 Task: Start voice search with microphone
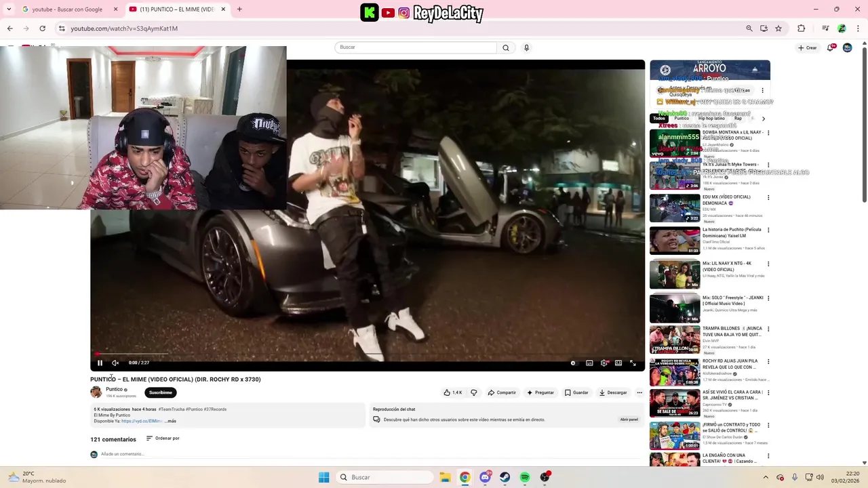(526, 47)
